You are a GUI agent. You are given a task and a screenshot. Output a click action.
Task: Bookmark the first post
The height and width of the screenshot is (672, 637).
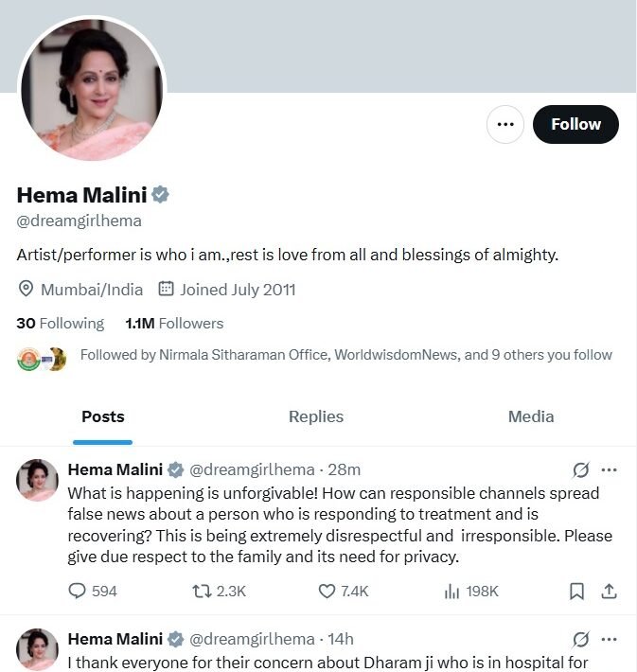pos(576,591)
